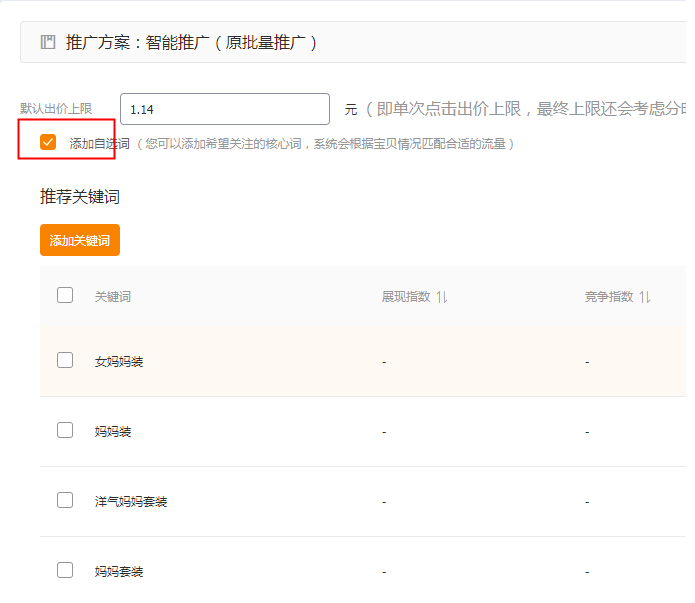Screen dimensions: 695x603
Task: Mark the checkbox for 妈妈套装 row
Action: click(x=65, y=570)
